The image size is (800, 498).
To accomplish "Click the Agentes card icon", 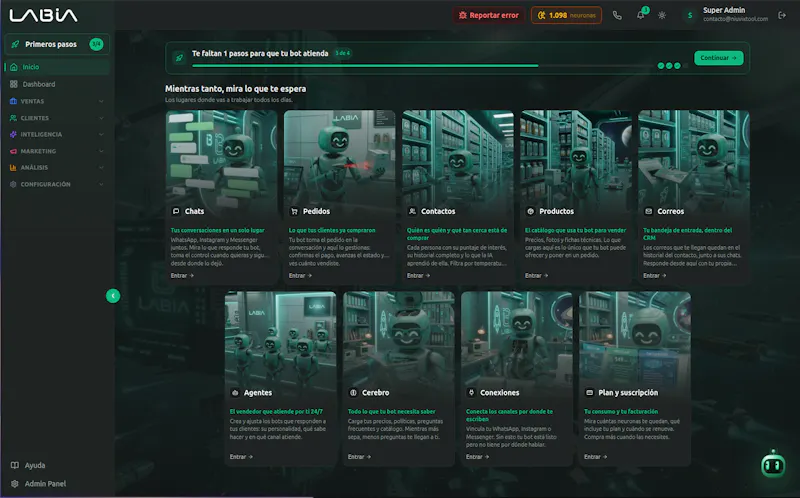I will click(x=235, y=393).
